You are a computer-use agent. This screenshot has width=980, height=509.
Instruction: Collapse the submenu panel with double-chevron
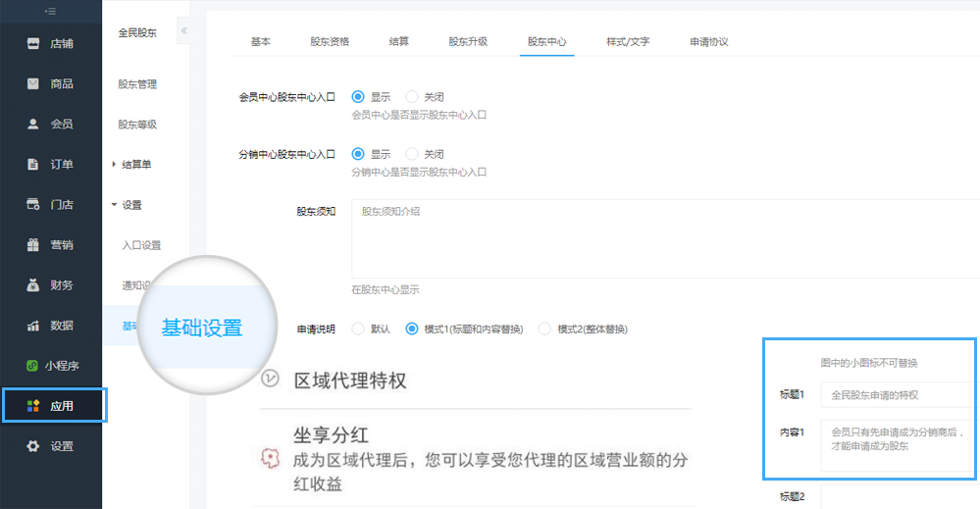click(x=184, y=30)
